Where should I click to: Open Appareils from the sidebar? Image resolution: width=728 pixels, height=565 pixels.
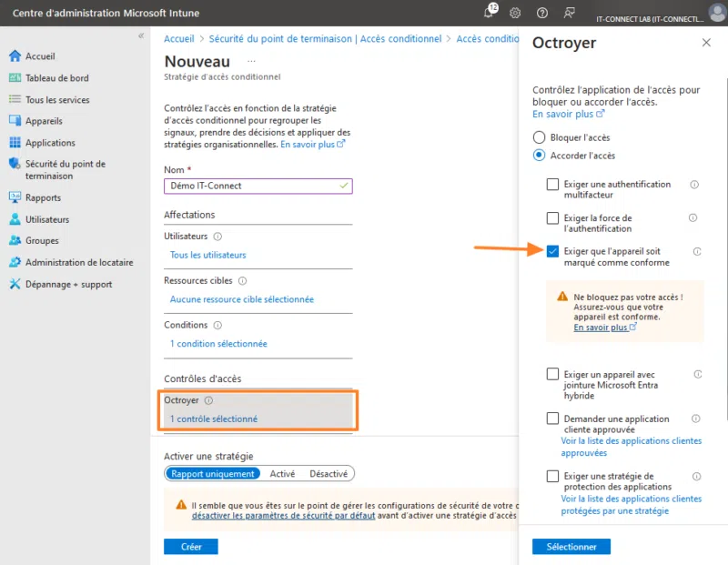42,120
